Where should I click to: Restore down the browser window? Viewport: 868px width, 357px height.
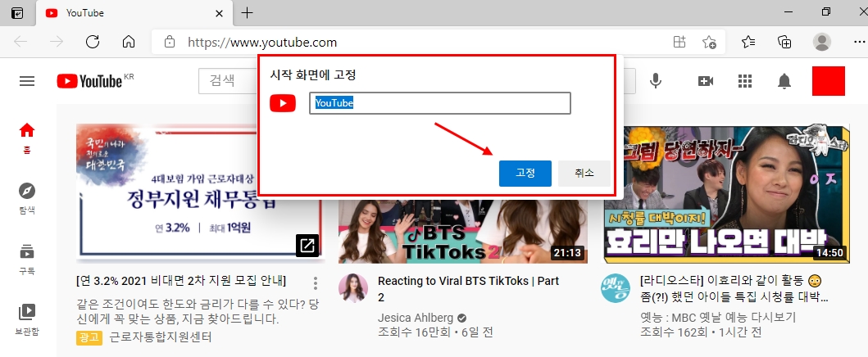pyautogui.click(x=826, y=11)
